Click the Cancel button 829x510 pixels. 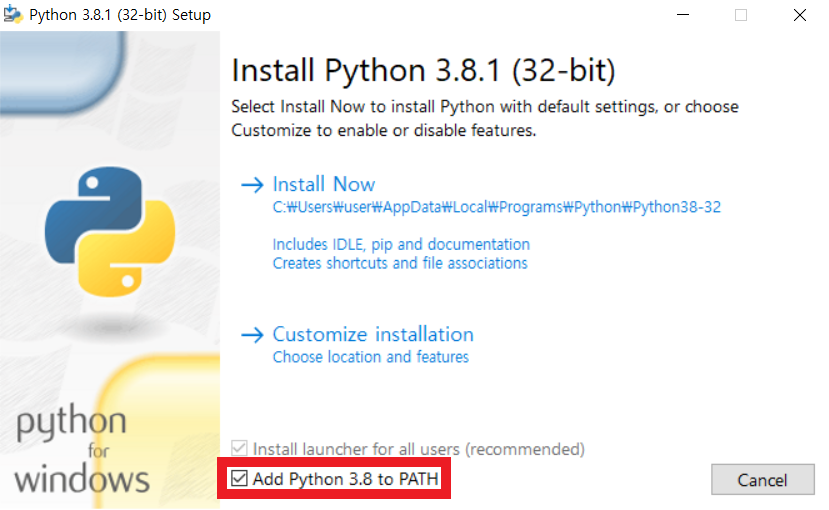point(762,479)
